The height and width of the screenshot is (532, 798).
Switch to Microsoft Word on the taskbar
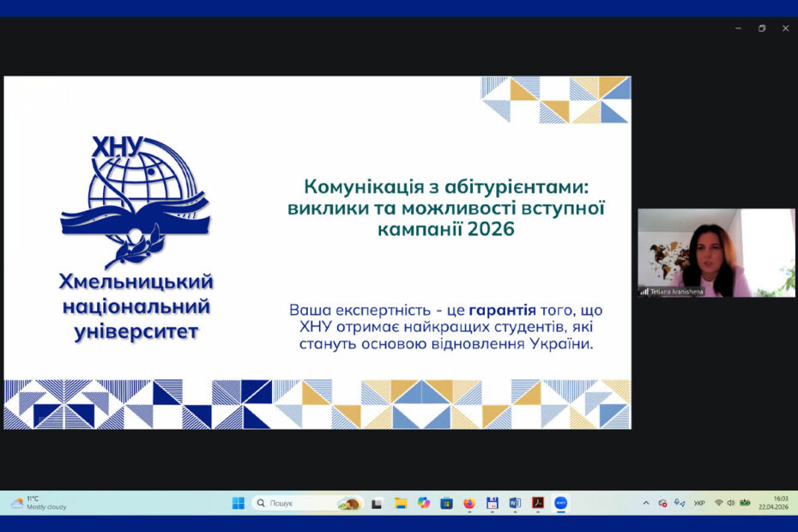coord(515,504)
